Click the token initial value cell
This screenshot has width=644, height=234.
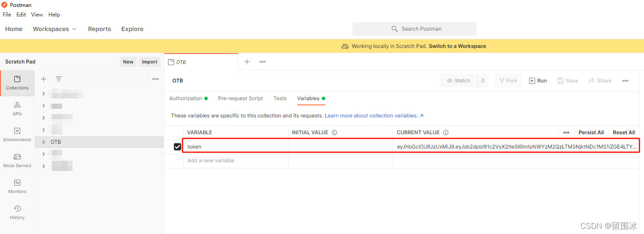pyautogui.click(x=340, y=147)
